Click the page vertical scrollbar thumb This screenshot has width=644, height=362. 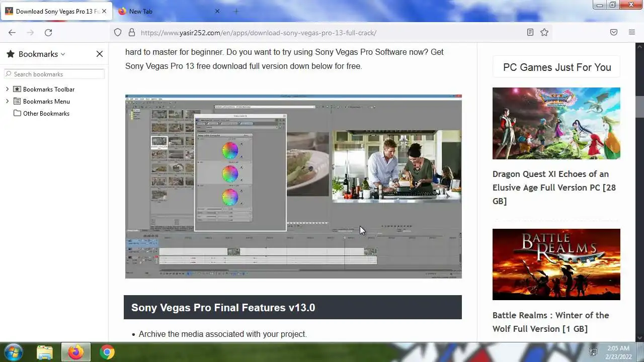(x=639, y=107)
